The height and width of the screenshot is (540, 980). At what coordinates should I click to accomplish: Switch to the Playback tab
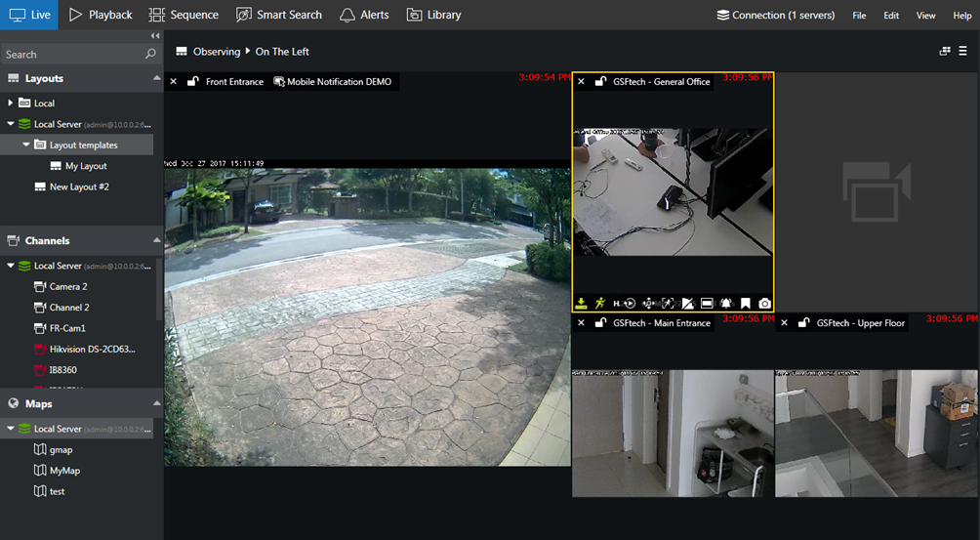click(x=101, y=15)
